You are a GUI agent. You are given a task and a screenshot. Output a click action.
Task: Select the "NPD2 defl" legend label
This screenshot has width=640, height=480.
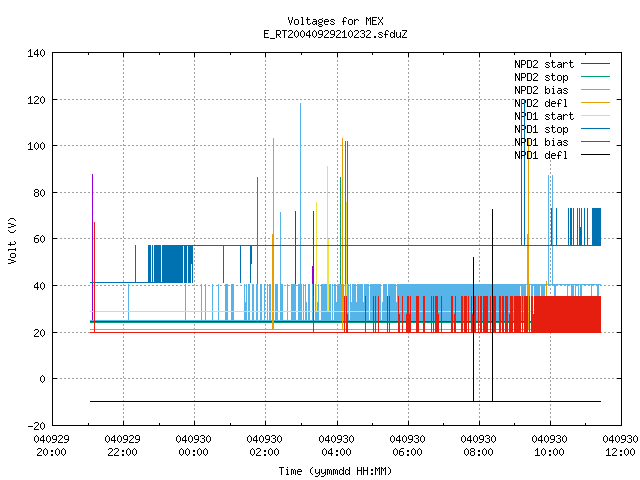click(541, 103)
